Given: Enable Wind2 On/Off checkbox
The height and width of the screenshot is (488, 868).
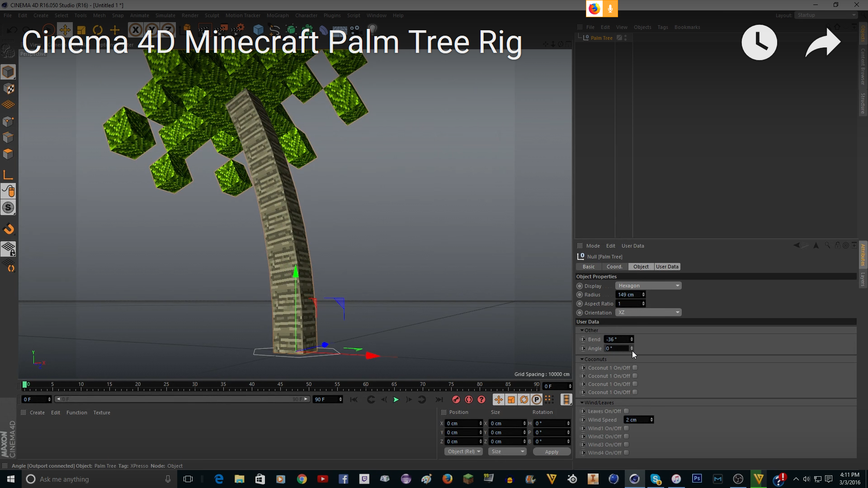Looking at the screenshot, I should [x=626, y=436].
